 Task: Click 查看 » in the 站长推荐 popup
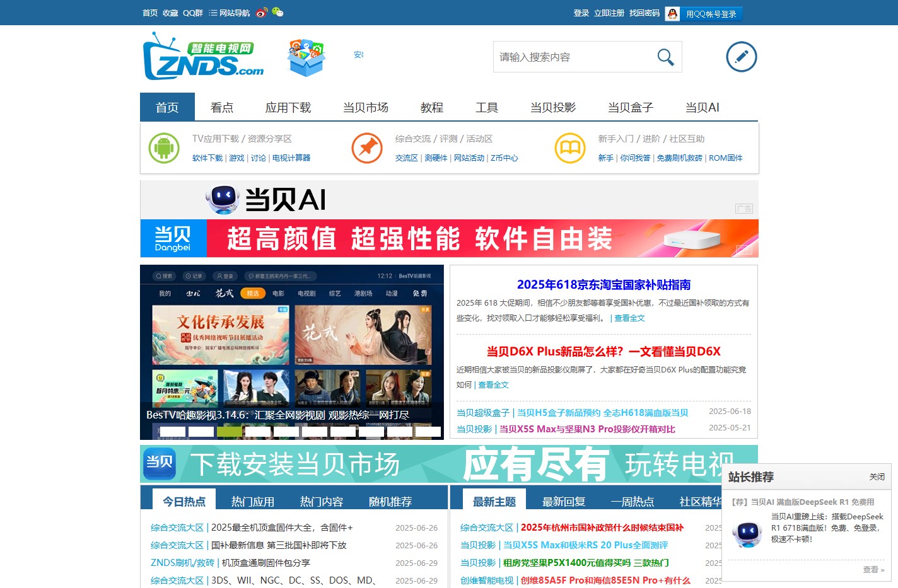point(873,570)
